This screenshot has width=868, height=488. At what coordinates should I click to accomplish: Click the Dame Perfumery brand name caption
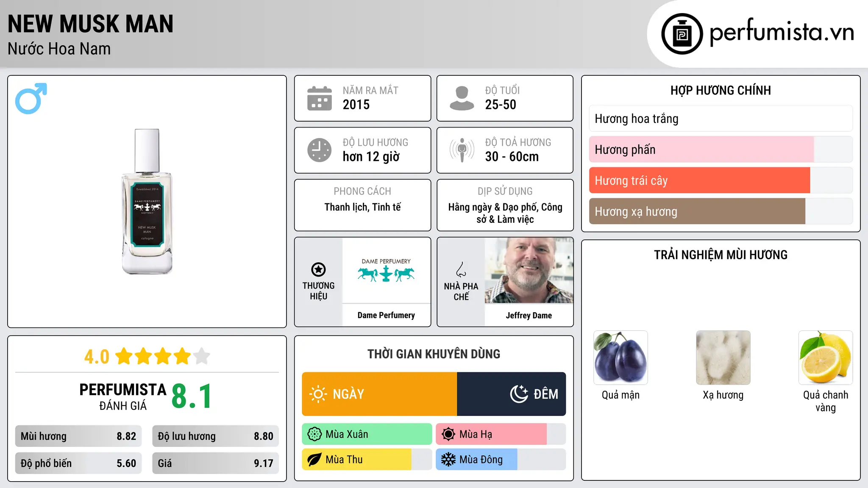(x=386, y=315)
